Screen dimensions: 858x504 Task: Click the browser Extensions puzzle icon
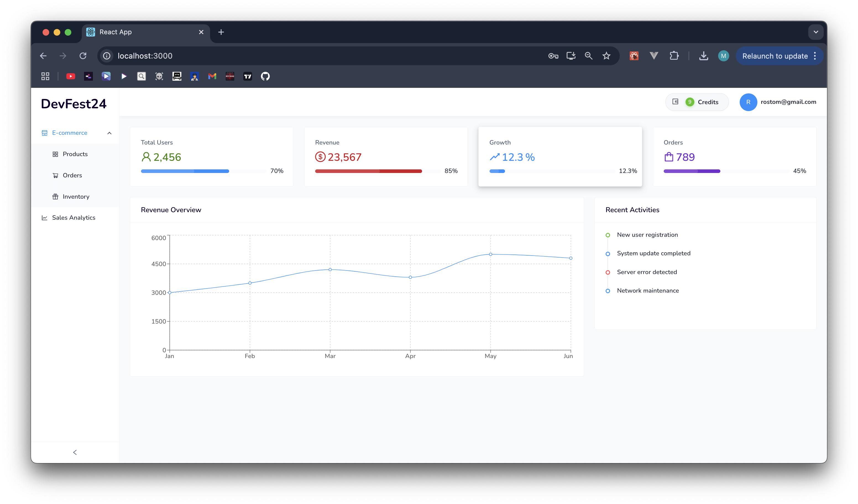674,56
